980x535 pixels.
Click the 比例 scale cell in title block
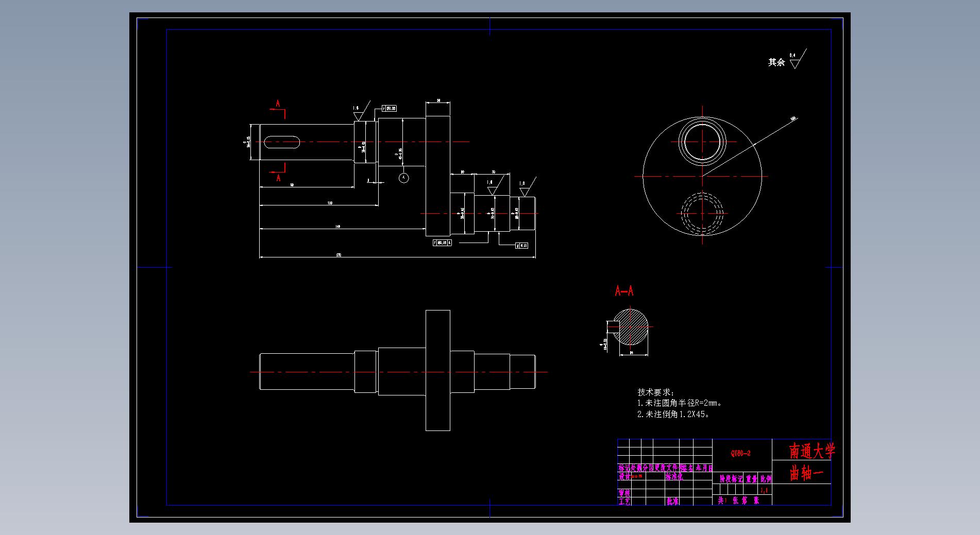(x=765, y=479)
